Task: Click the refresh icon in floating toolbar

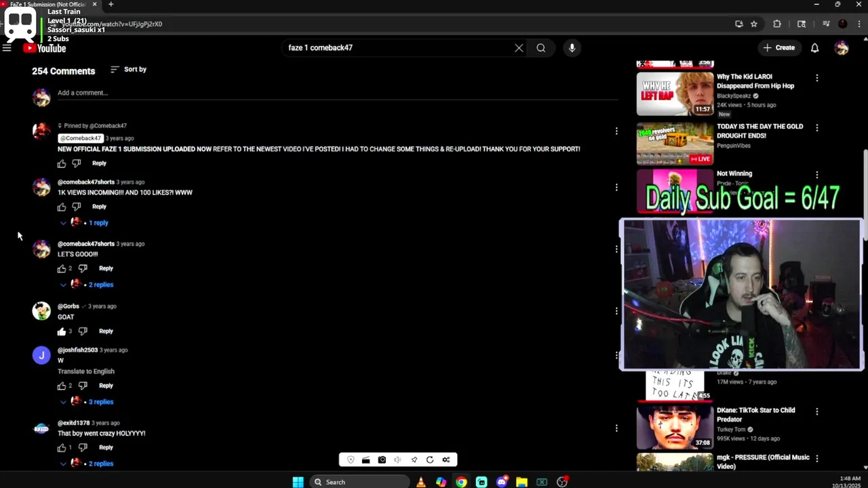Action: point(430,460)
